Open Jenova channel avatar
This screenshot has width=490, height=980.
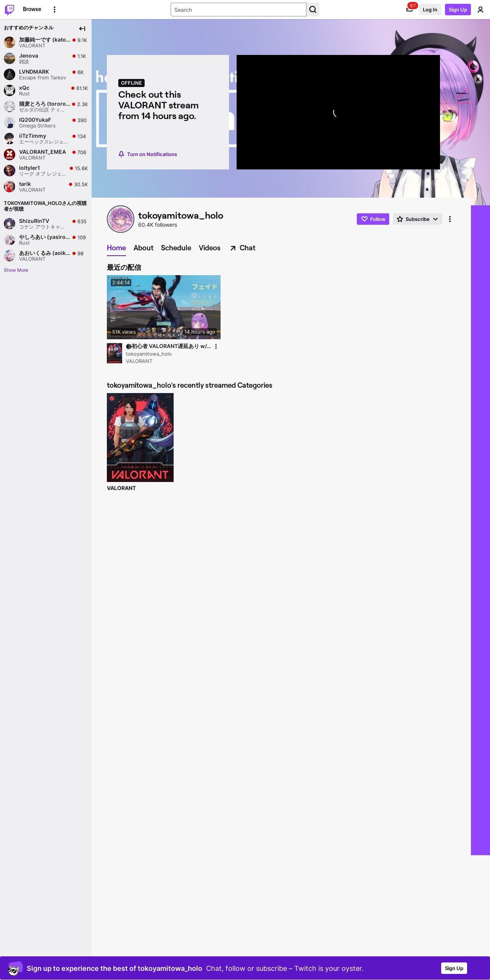click(10, 58)
